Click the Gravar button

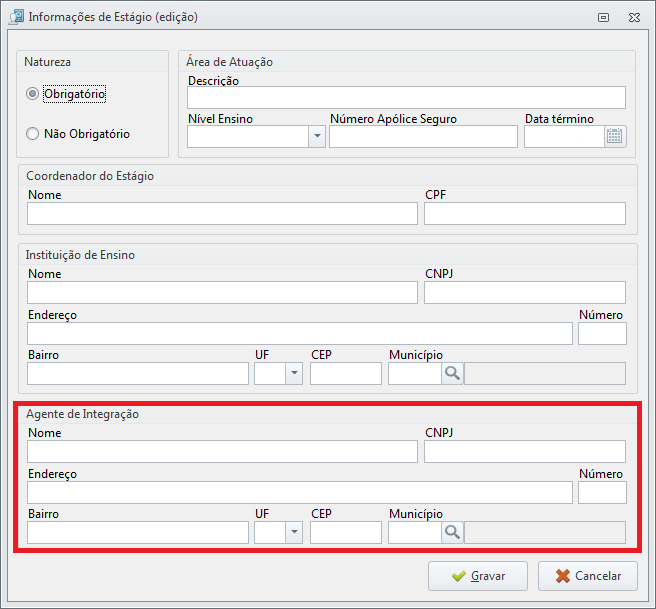click(478, 576)
